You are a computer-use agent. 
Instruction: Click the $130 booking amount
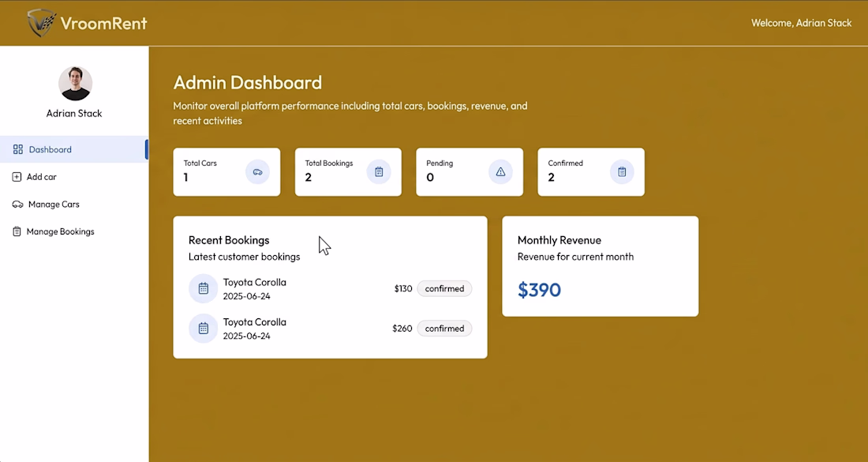coord(403,288)
